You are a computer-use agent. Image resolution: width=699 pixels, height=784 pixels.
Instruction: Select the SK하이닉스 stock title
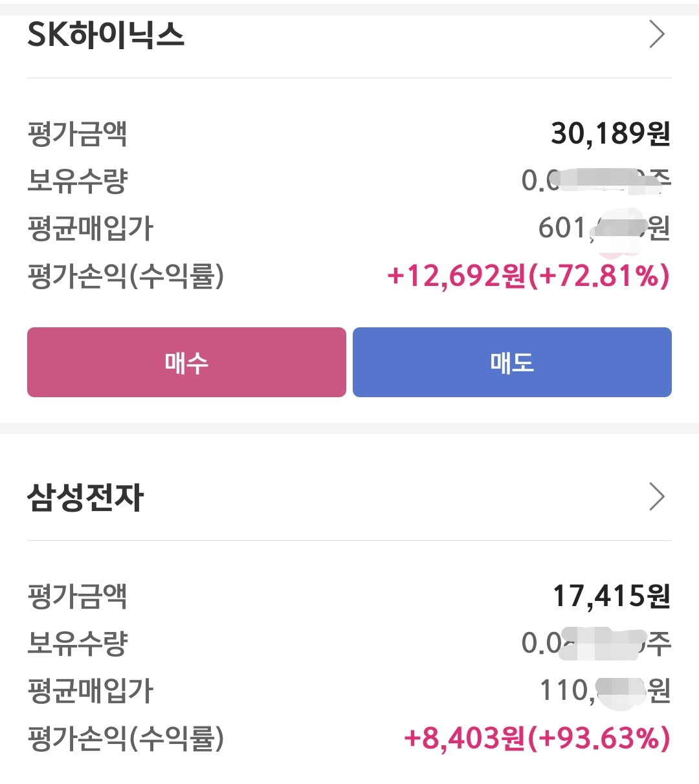click(106, 34)
